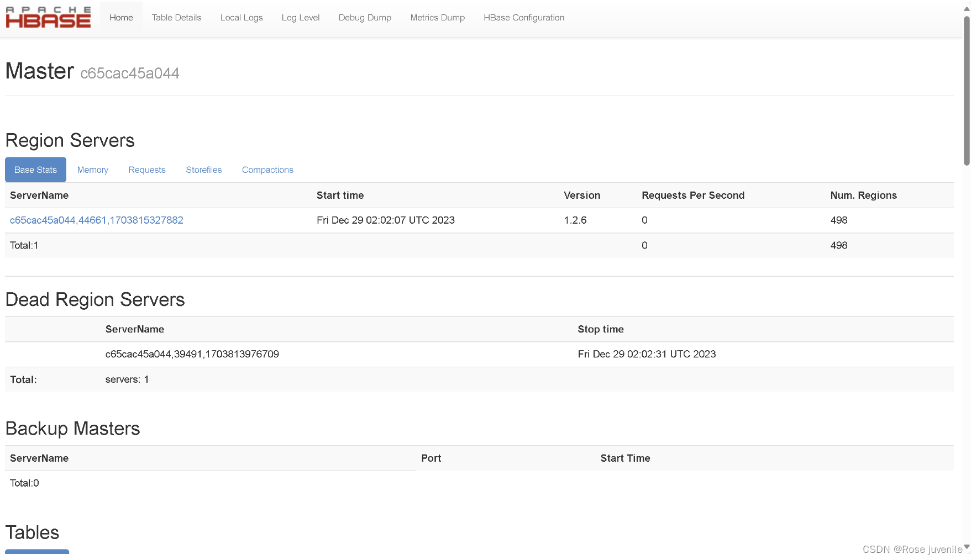Open the Home nav item

click(121, 18)
